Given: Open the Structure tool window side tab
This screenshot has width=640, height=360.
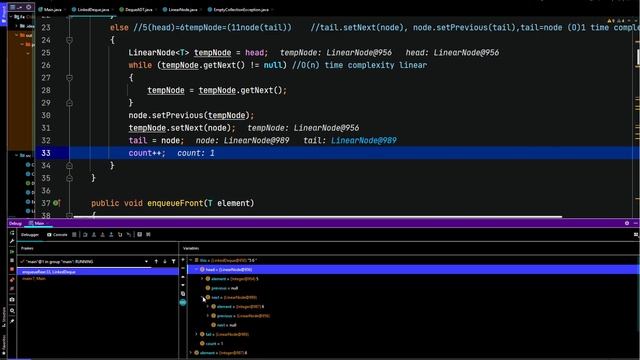Looking at the screenshot, I should point(3,318).
